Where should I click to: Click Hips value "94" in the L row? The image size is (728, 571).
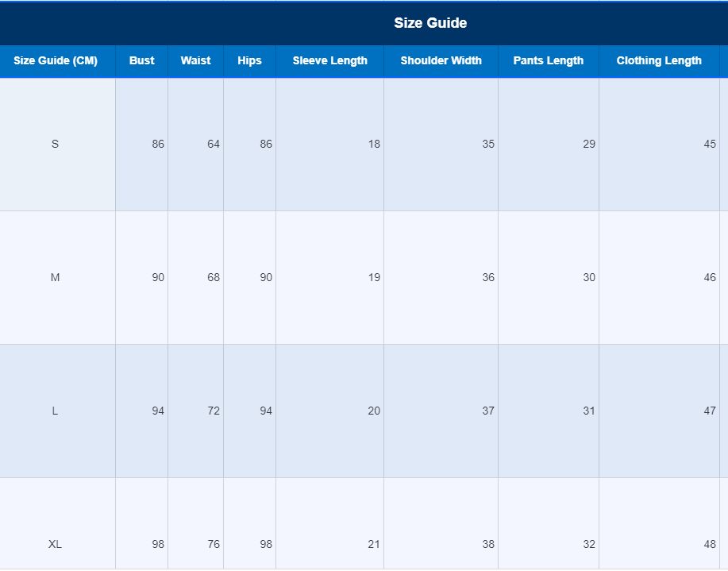coord(266,411)
